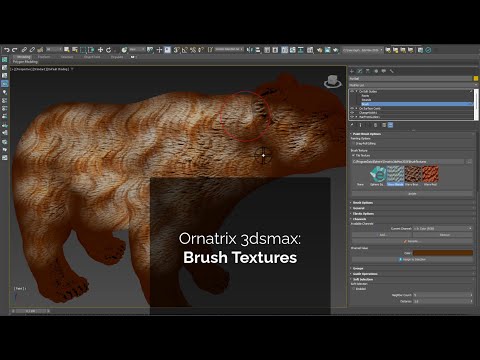Click the Angle Snap toggle icon

click(x=185, y=50)
